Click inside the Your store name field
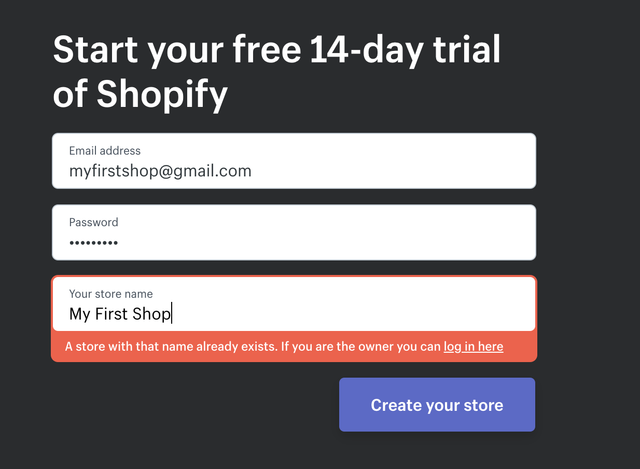640x469 pixels. coord(293,304)
